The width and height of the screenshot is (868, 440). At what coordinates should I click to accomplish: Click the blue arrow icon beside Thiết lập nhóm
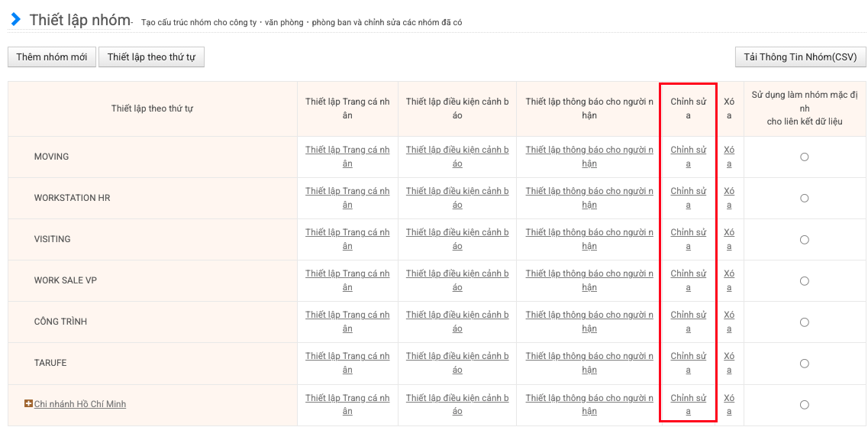(15, 19)
